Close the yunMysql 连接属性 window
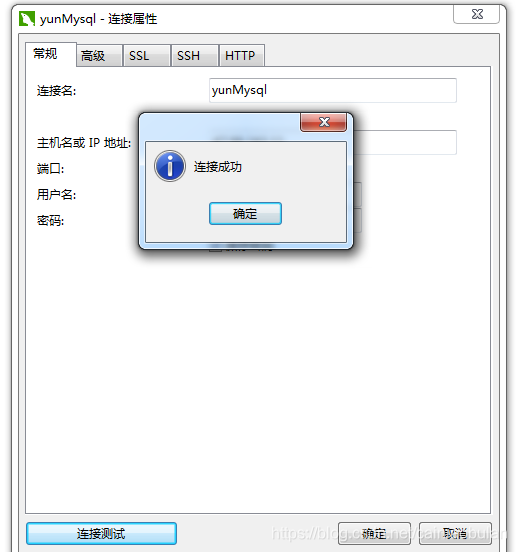The width and height of the screenshot is (517, 552). (477, 14)
